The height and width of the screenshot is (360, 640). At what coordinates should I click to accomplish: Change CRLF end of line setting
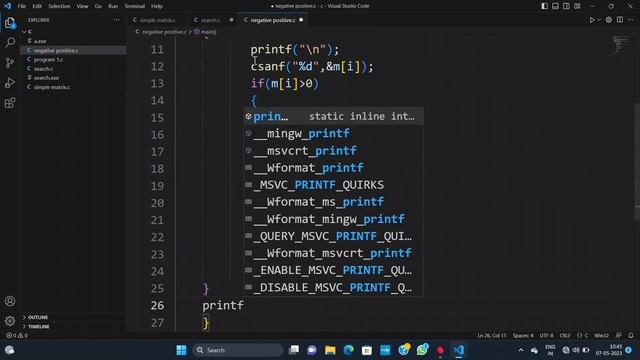point(565,336)
